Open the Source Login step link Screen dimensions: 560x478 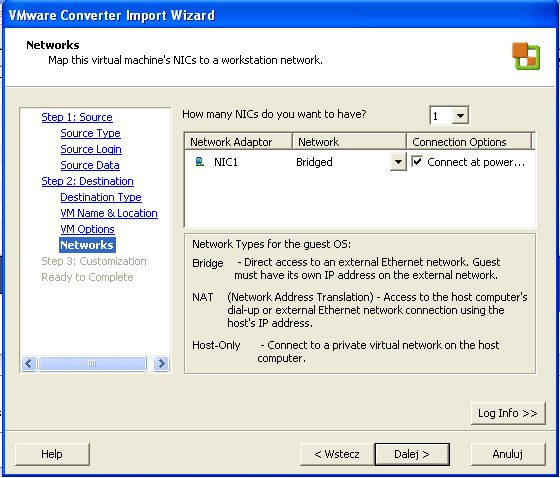(x=91, y=149)
